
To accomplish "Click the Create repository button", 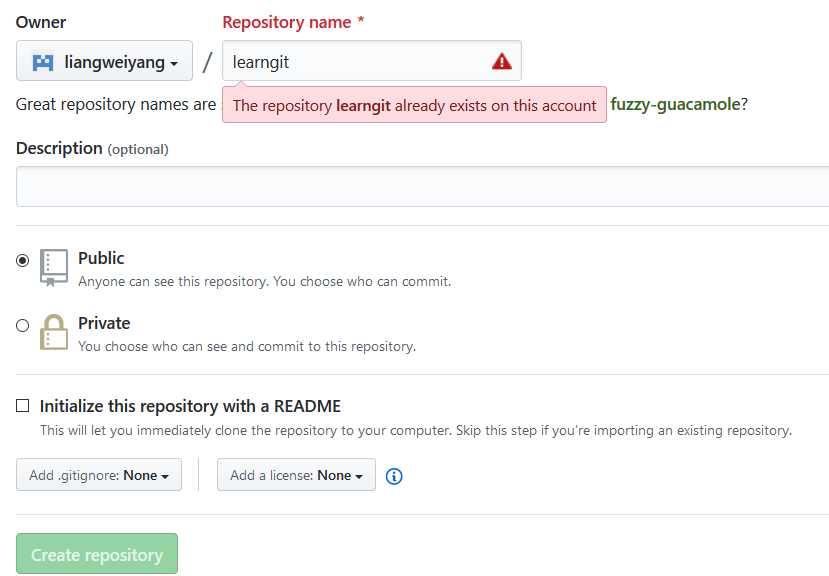I will pos(97,554).
